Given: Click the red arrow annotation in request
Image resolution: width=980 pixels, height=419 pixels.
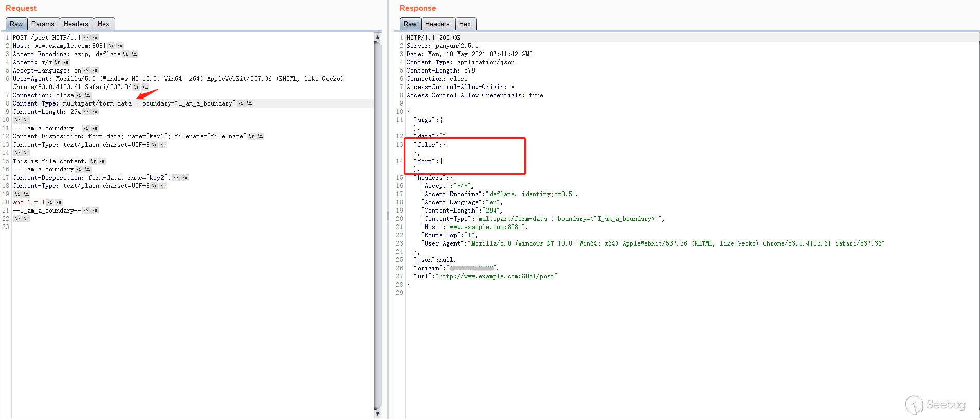Looking at the screenshot, I should click(x=147, y=95).
